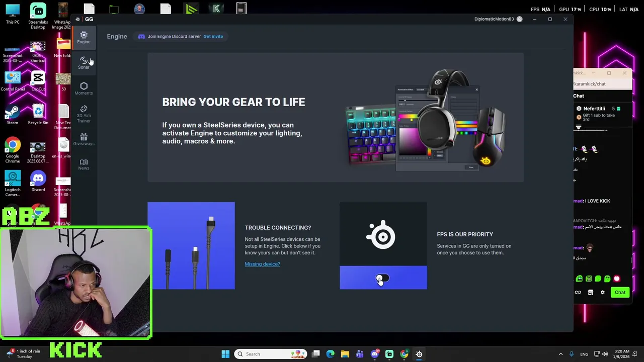Open the News section in the sidebar

point(84,164)
